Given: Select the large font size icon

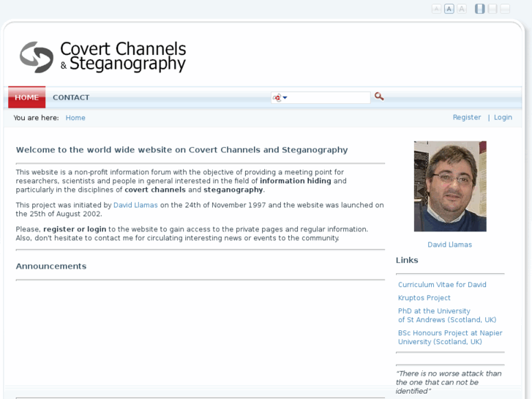Looking at the screenshot, I should coord(462,9).
